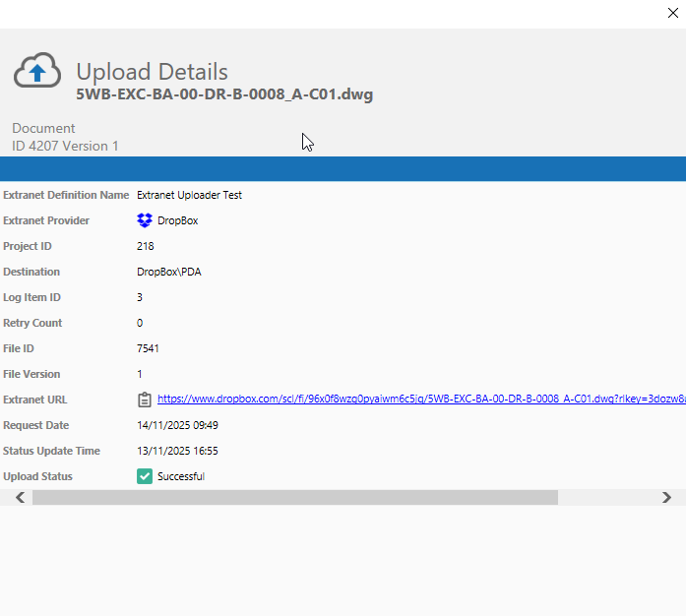Select the DropBox\PDA destination value
Image resolution: width=686 pixels, height=616 pixels.
point(169,272)
